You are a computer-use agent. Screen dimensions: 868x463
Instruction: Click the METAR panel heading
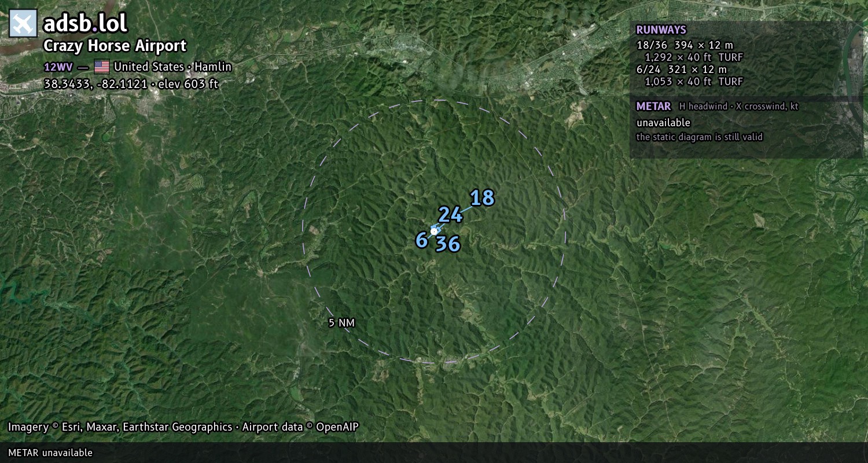coord(653,106)
